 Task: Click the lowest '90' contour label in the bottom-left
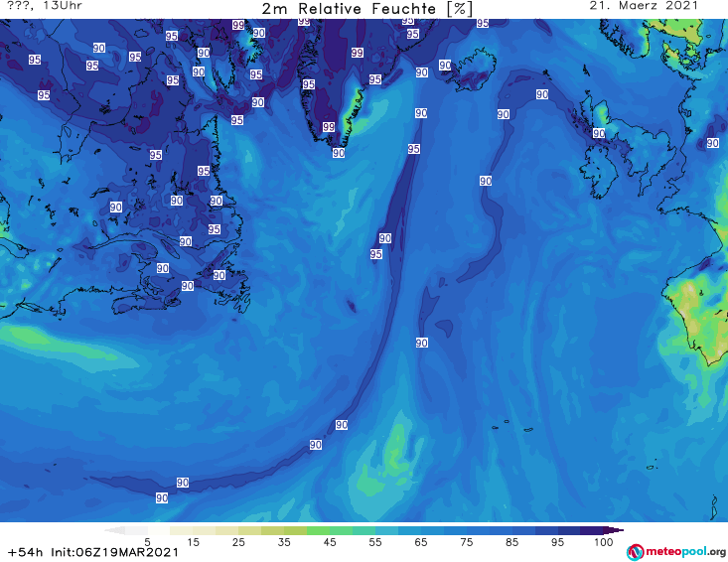(162, 498)
